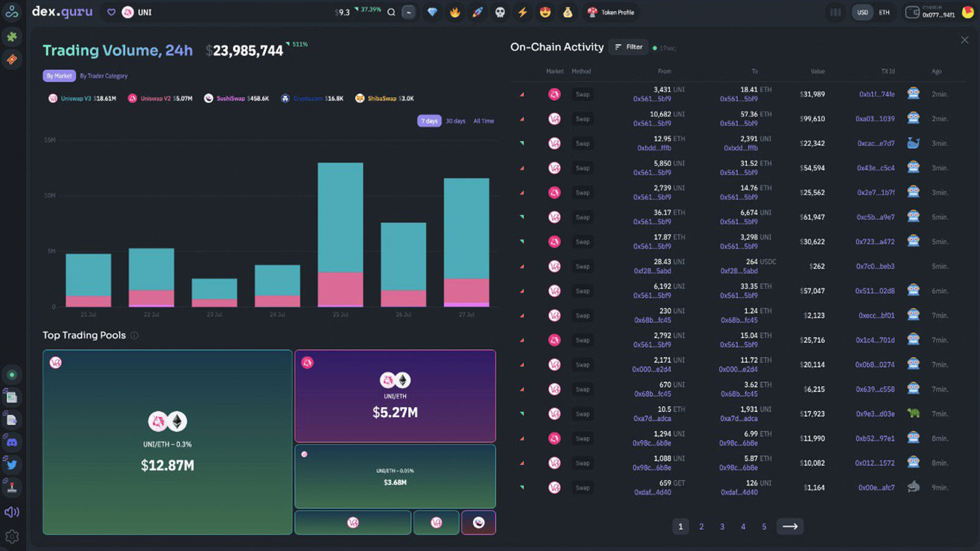This screenshot has width=980, height=551.
Task: Click the joystick icon in the sidebar
Action: pos(12,487)
